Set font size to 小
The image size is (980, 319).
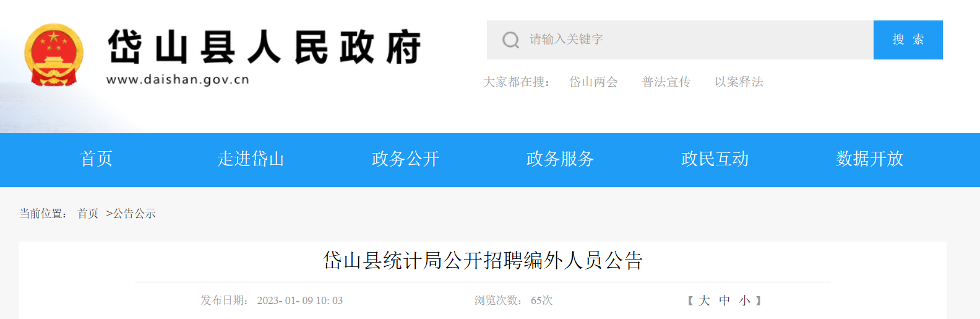tap(745, 300)
